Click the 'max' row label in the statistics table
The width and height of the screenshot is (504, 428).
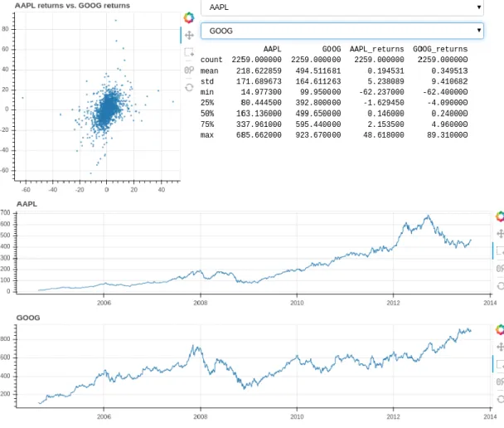(207, 135)
